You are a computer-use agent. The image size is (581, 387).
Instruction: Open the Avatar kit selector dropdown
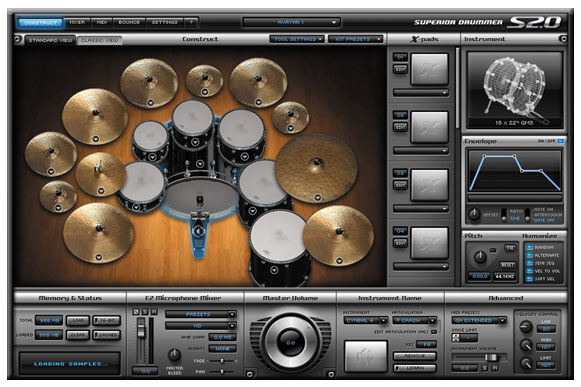291,22
